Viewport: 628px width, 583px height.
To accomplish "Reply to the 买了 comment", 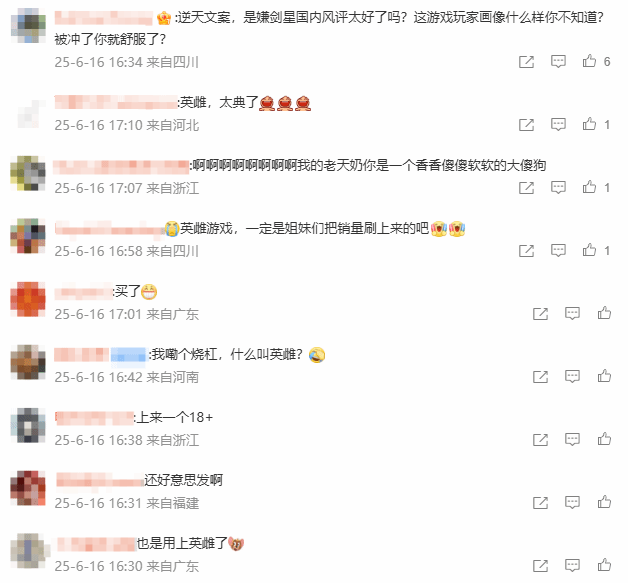I will (572, 314).
